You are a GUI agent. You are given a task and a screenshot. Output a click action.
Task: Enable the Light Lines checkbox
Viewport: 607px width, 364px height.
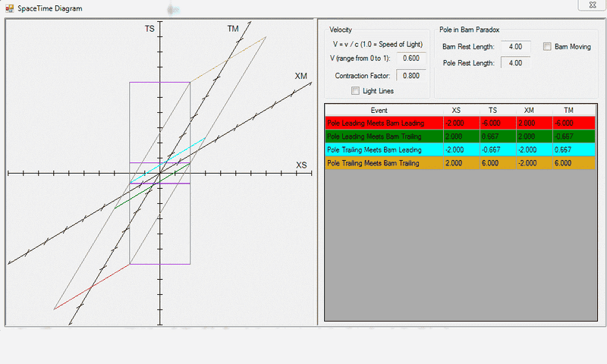click(355, 90)
